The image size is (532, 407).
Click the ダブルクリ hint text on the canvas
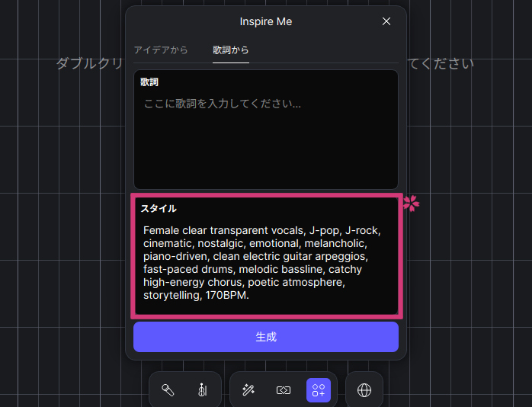89,63
